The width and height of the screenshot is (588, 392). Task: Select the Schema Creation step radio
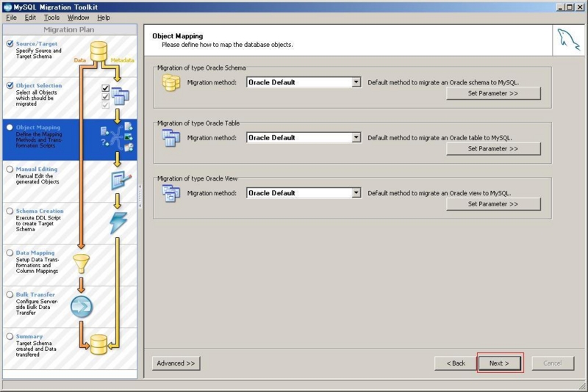click(10, 211)
